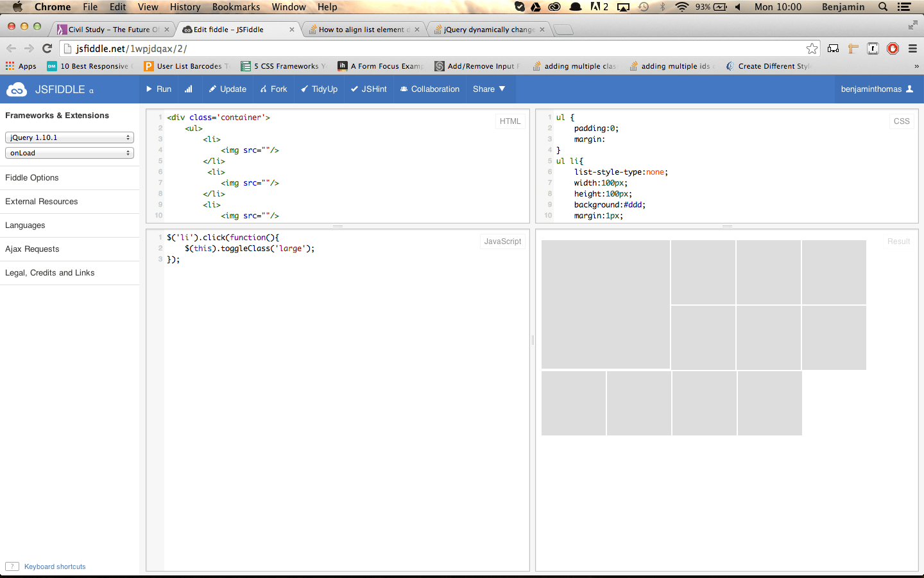Run JSHint validation on the code
The height and width of the screenshot is (578, 924).
368,89
